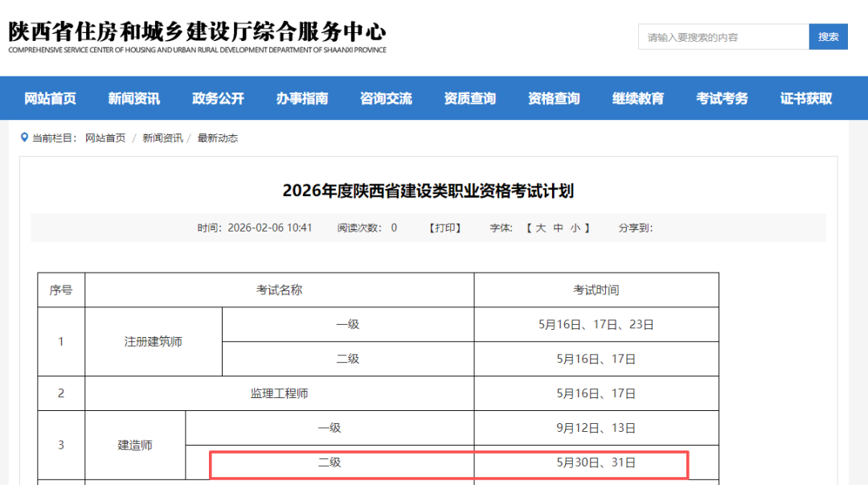Open 网站首页 in the blue navigation bar
This screenshot has width=868, height=485.
[50, 99]
